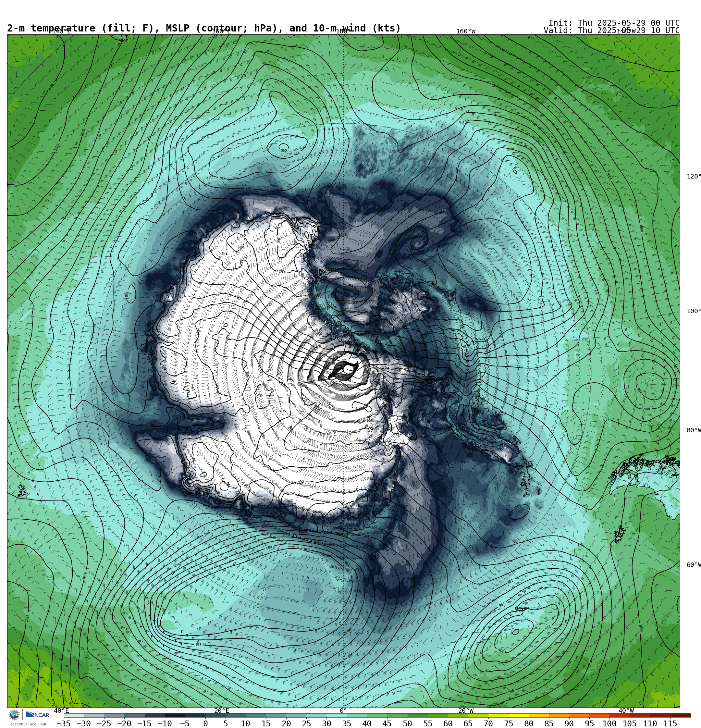Pick the 40 to 45 green swatch
The height and width of the screenshot is (728, 701).
tap(377, 715)
